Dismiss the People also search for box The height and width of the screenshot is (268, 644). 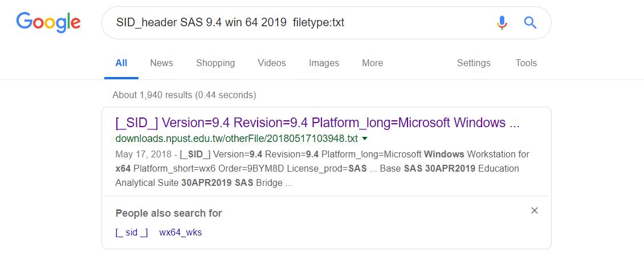tap(535, 210)
